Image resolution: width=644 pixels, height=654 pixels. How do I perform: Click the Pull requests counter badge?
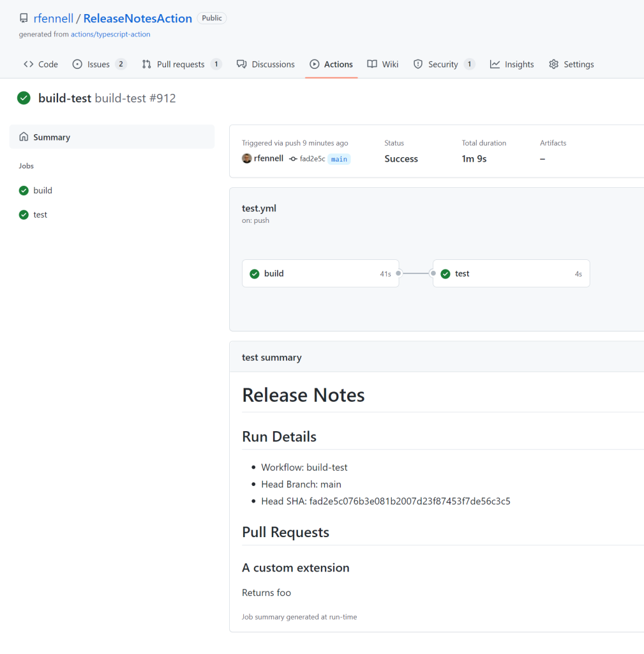pos(216,65)
